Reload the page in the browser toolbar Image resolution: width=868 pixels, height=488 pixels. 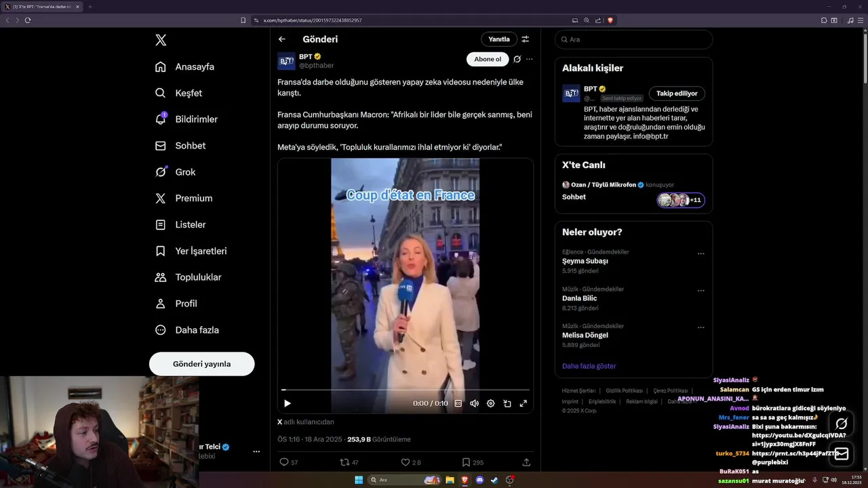point(28,20)
